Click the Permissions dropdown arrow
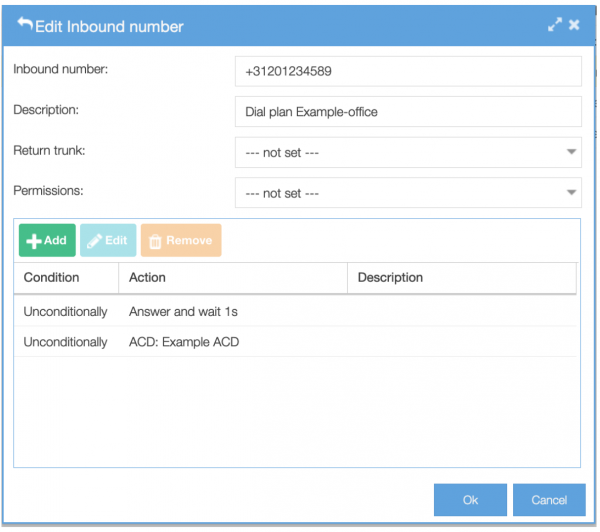This screenshot has width=600, height=532. click(571, 193)
